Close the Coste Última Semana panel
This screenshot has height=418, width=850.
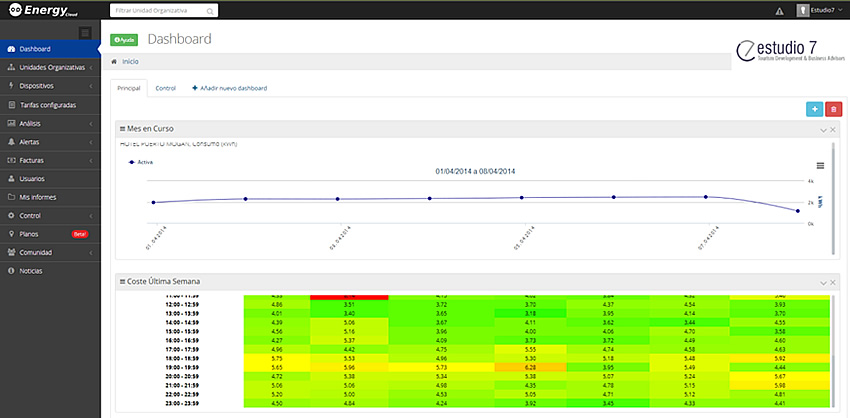tap(833, 282)
